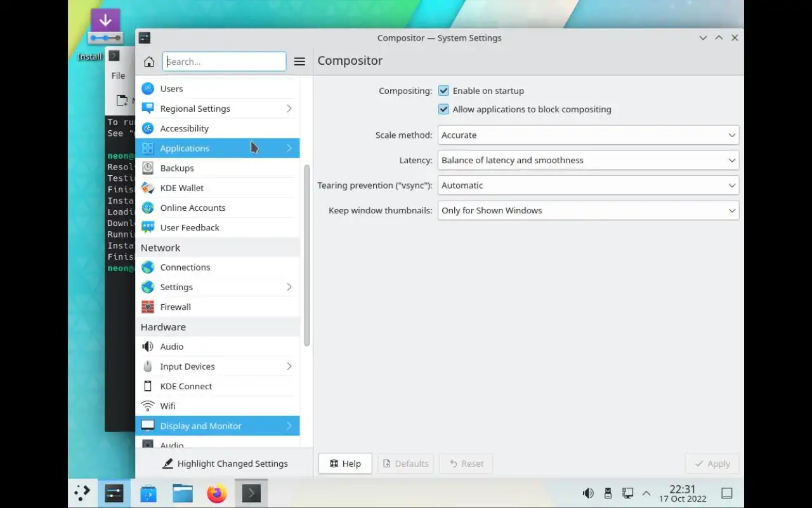Image resolution: width=812 pixels, height=508 pixels.
Task: Click Highlight Changed Settings button
Action: [x=225, y=464]
